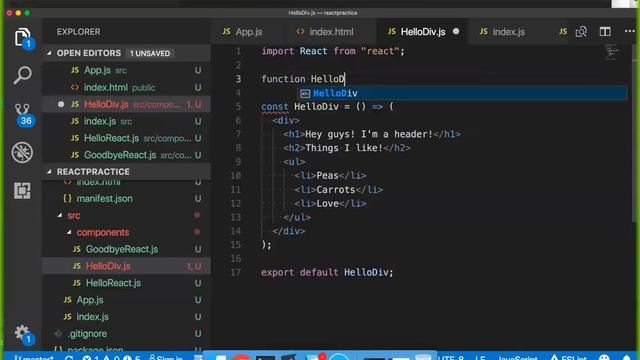Image resolution: width=640 pixels, height=360 pixels.
Task: Open GoodbyeReact.js under components folder
Action: (x=127, y=249)
